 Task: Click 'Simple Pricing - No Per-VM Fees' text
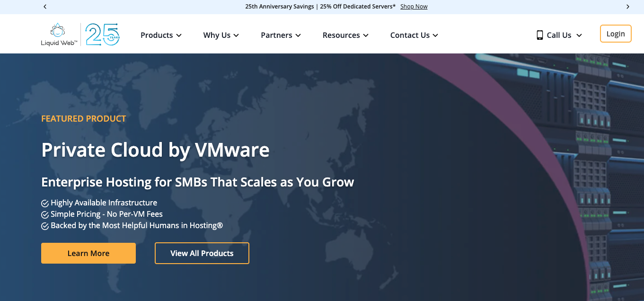(x=107, y=214)
